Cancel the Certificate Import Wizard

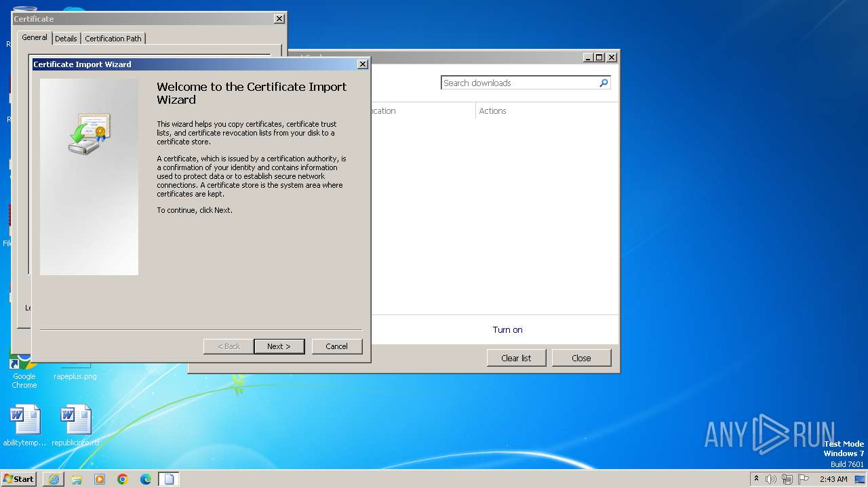[336, 346]
